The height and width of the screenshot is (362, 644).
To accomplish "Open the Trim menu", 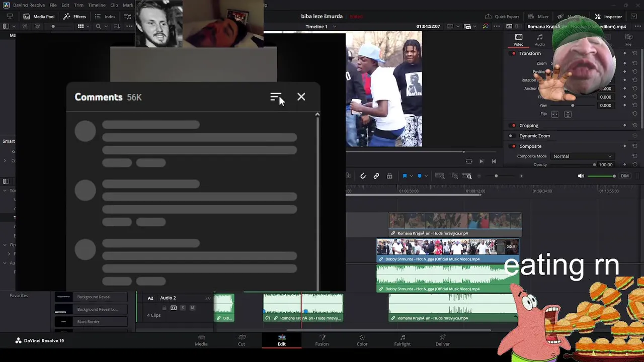I will pos(78,5).
